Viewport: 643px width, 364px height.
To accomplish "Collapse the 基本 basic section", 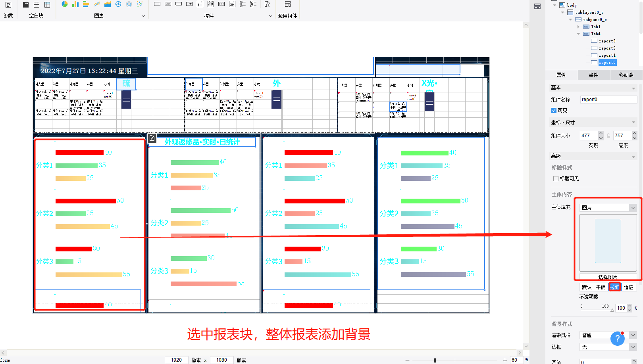I will click(633, 88).
